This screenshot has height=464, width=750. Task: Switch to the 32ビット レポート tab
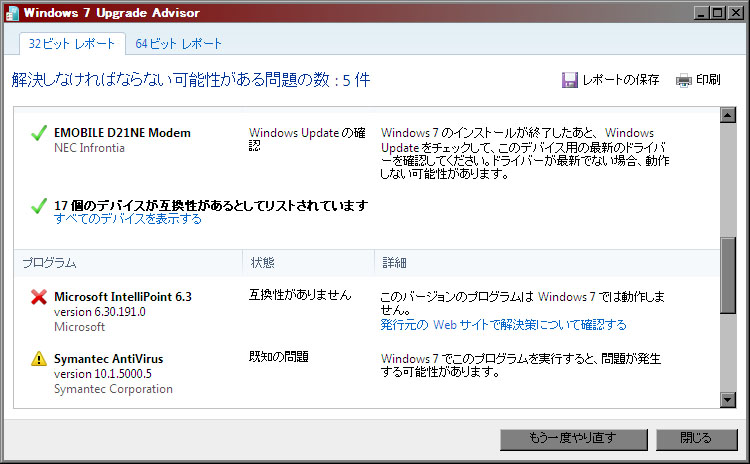pos(72,44)
